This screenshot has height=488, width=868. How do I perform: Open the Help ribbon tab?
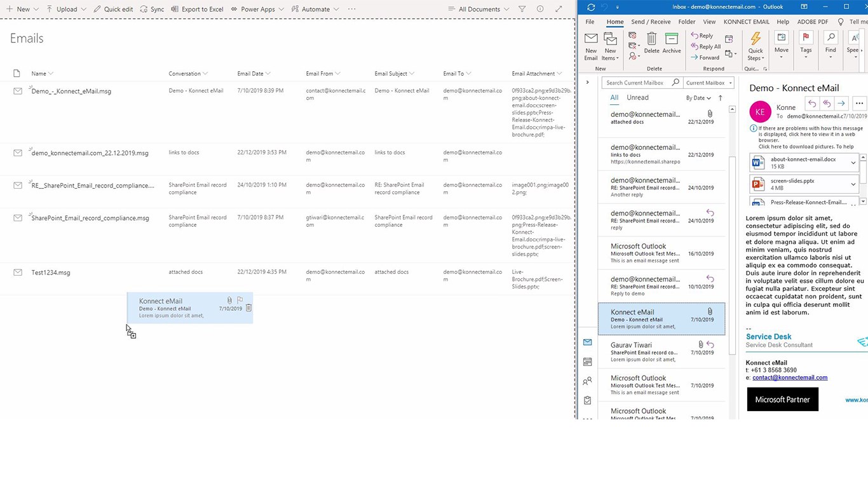pos(783,22)
